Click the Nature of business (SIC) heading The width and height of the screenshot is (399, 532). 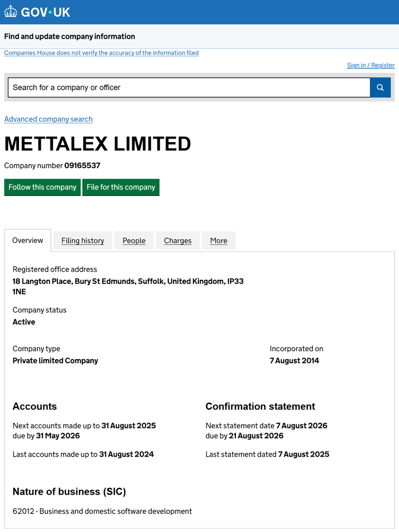[69, 492]
